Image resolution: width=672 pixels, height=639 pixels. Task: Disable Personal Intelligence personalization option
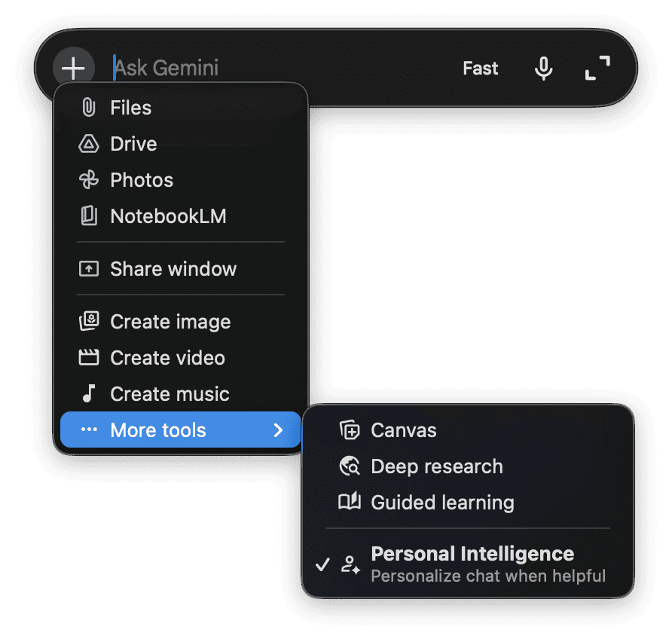[472, 564]
